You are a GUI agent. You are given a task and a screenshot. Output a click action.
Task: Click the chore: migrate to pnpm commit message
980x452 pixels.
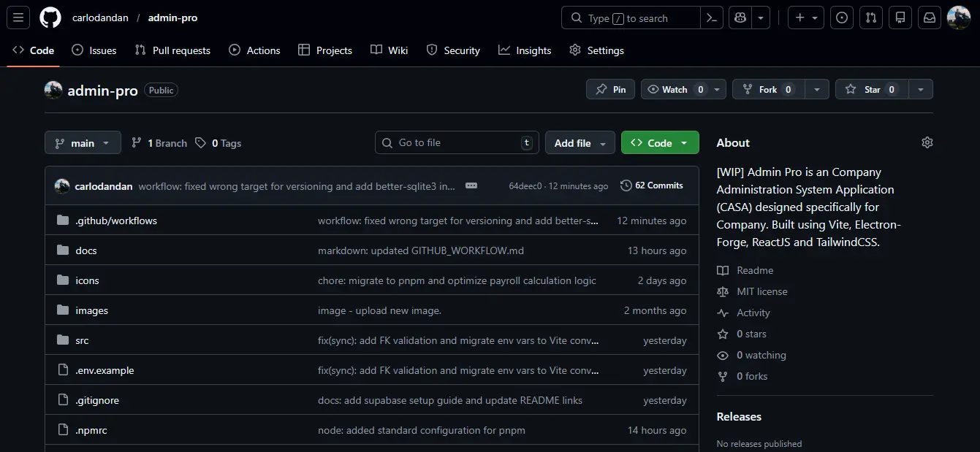[x=457, y=280]
